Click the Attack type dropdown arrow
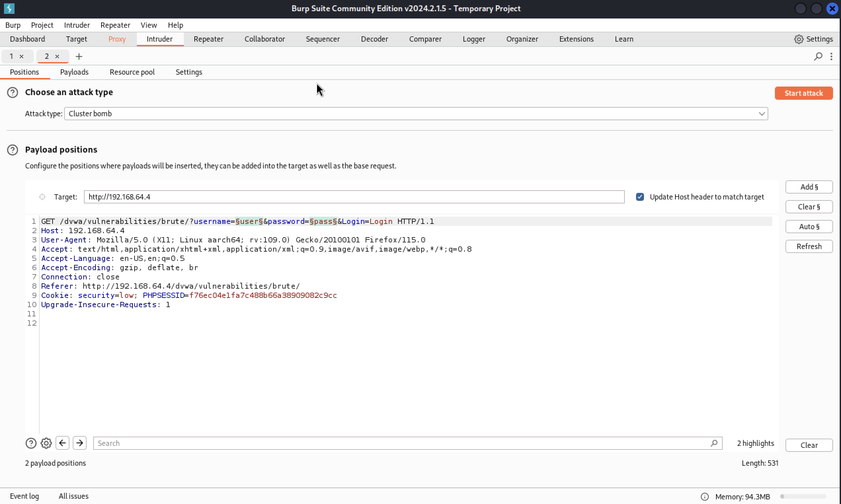The height and width of the screenshot is (504, 841). pos(761,114)
